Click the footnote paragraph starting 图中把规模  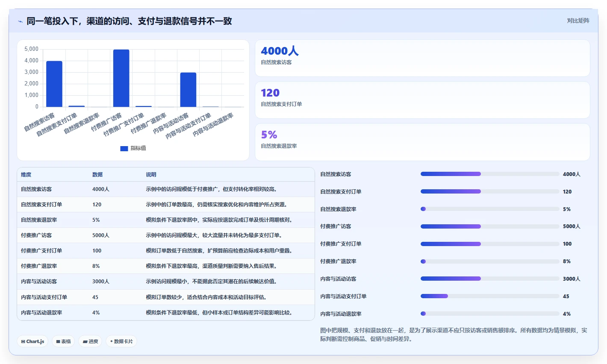(x=454, y=335)
